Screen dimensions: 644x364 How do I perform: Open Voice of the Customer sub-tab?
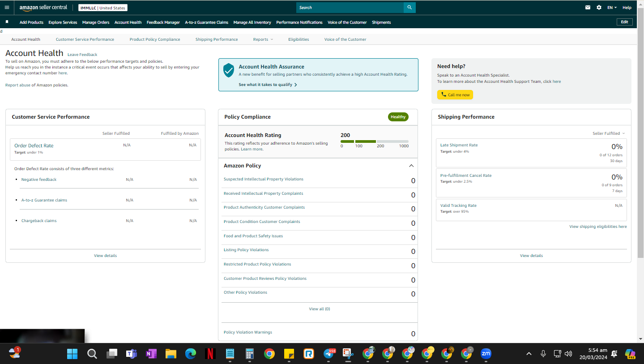pos(345,39)
